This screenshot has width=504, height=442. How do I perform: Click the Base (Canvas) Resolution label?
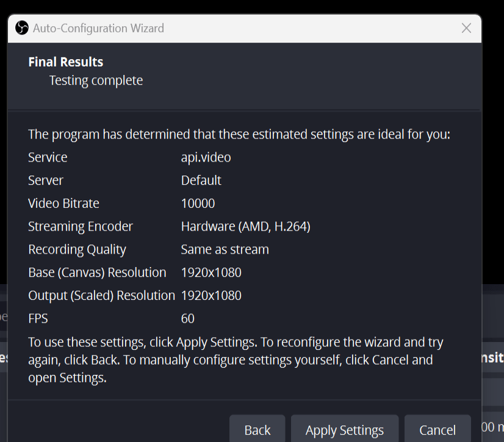(x=97, y=273)
